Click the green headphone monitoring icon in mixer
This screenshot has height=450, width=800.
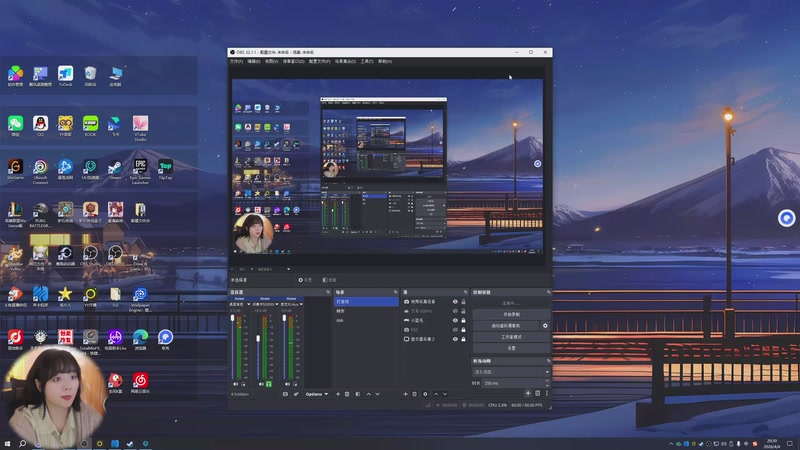point(268,384)
